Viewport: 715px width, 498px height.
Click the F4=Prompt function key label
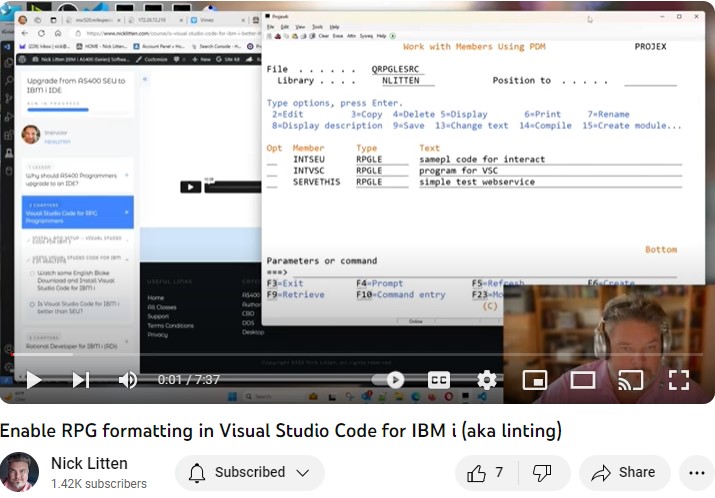click(380, 283)
